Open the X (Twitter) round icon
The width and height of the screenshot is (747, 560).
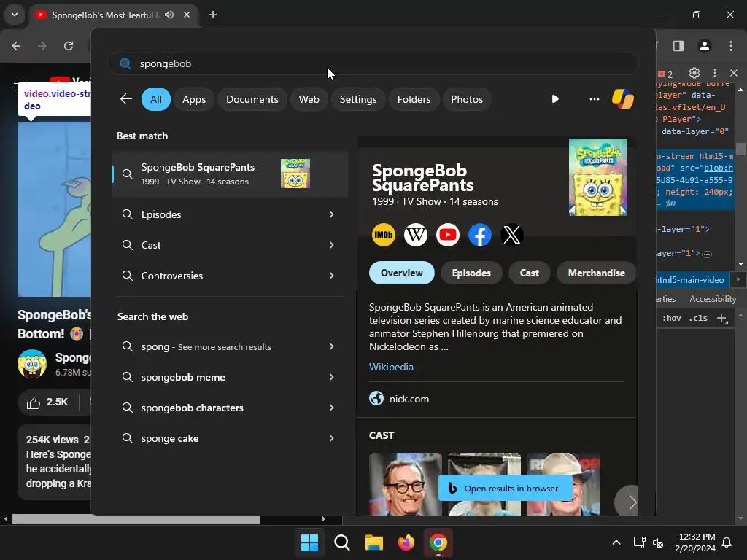point(512,235)
